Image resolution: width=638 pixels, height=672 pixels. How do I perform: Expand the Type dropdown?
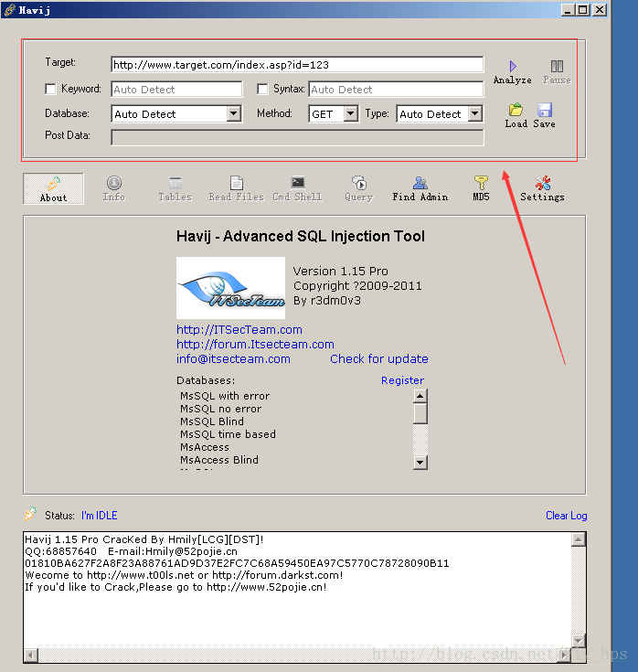(x=474, y=114)
